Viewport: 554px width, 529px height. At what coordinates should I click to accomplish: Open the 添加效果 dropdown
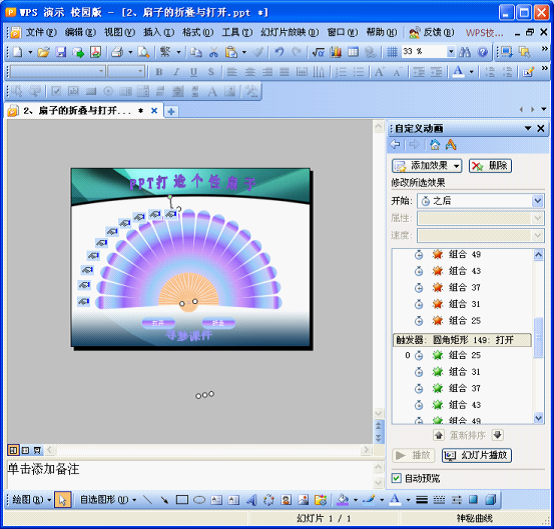pos(457,166)
